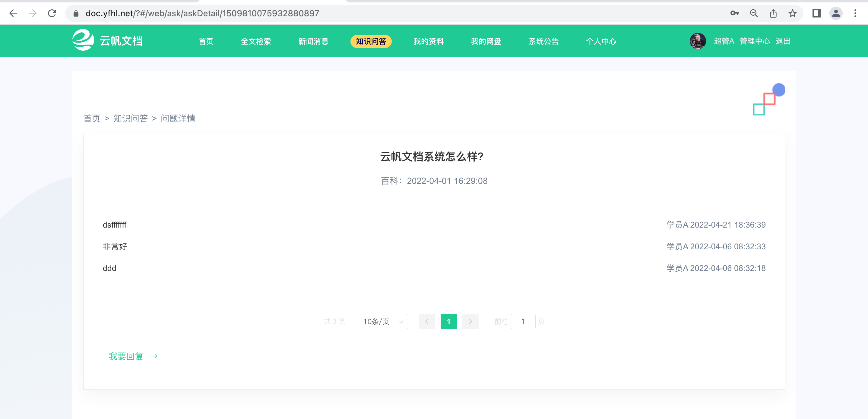Click 首页 in the breadcrumb

click(92, 118)
